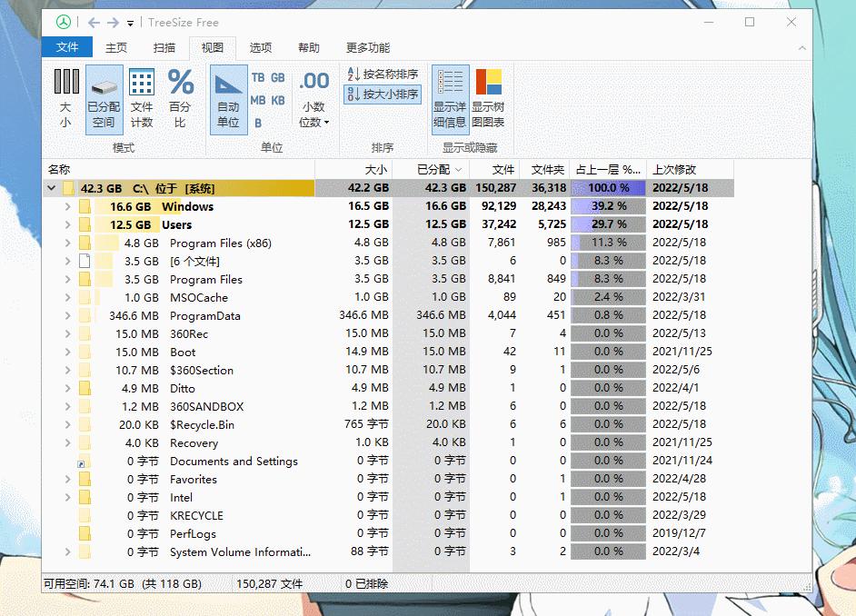856x616 pixels.
Task: Open the quick access toolbar dropdown arrow
Action: [x=128, y=23]
